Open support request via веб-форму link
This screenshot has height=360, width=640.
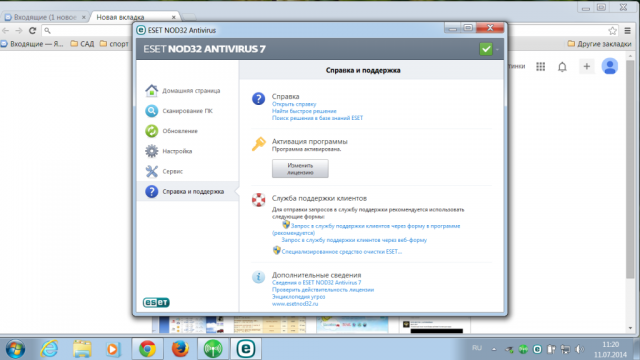point(354,240)
